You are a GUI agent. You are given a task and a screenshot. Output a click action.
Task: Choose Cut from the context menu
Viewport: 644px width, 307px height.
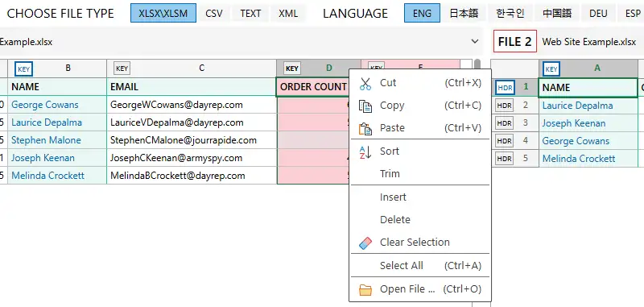[x=419, y=83]
